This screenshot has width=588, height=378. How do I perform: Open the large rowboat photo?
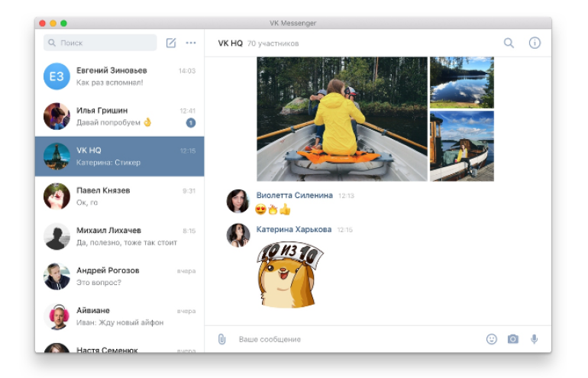342,119
